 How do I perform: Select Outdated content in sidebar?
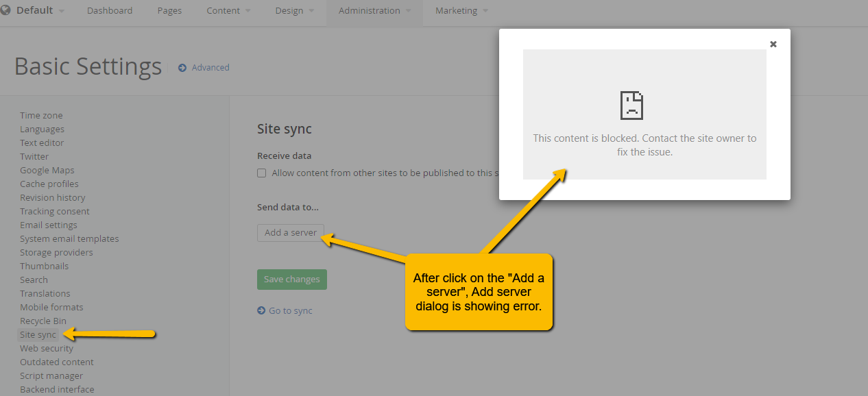(57, 362)
